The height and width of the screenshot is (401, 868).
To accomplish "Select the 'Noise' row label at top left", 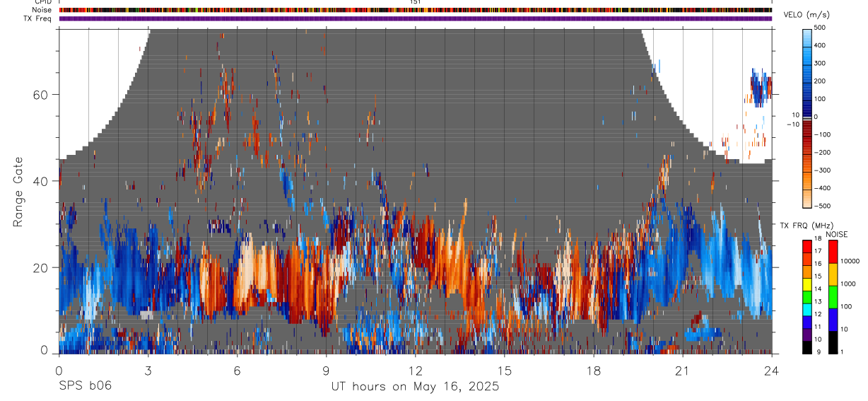I will [42, 10].
